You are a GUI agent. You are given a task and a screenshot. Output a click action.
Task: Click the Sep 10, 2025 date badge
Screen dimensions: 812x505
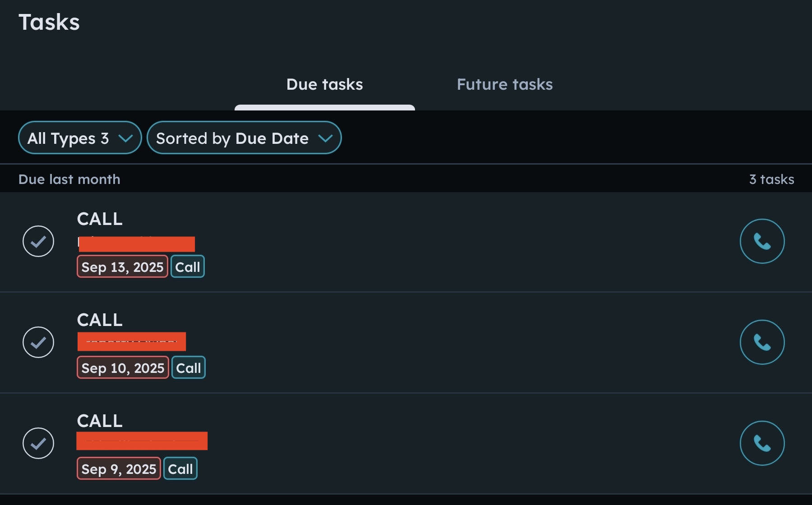[x=123, y=368]
